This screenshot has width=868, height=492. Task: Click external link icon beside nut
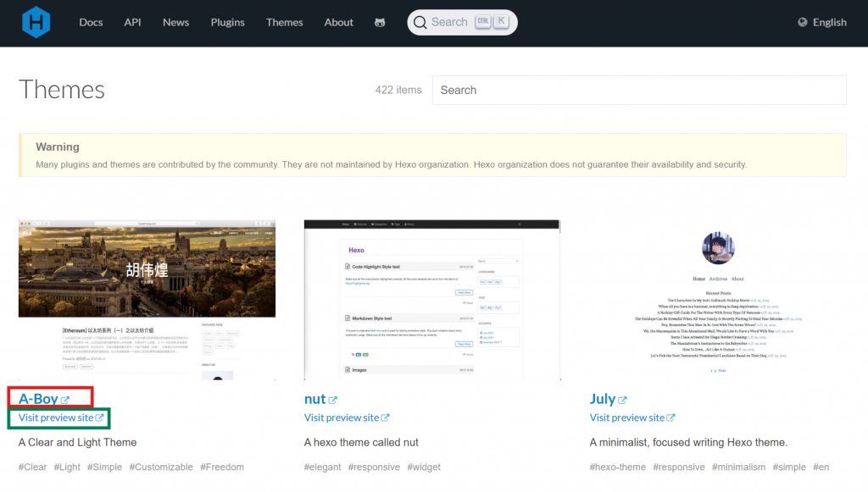pos(332,400)
